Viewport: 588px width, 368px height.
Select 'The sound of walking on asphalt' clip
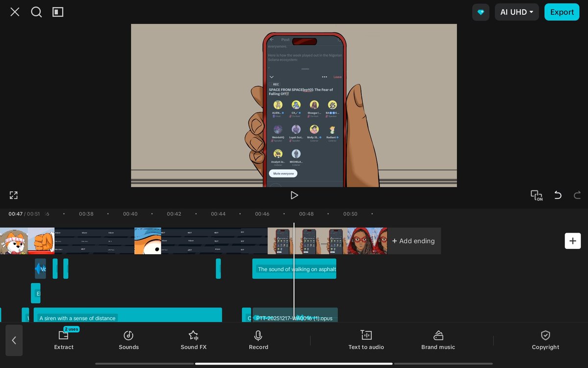294,269
